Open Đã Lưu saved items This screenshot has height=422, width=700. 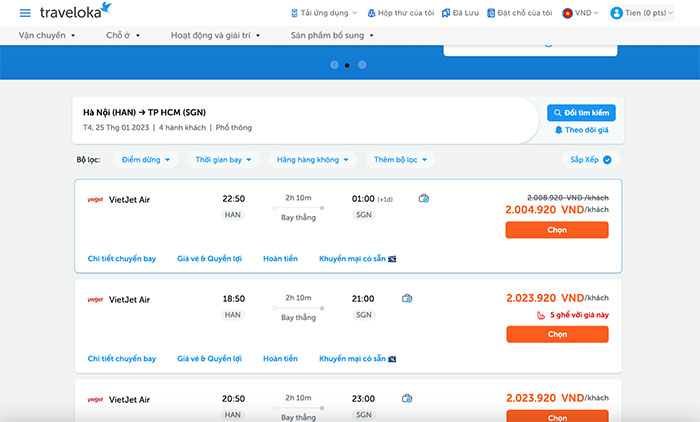(460, 13)
